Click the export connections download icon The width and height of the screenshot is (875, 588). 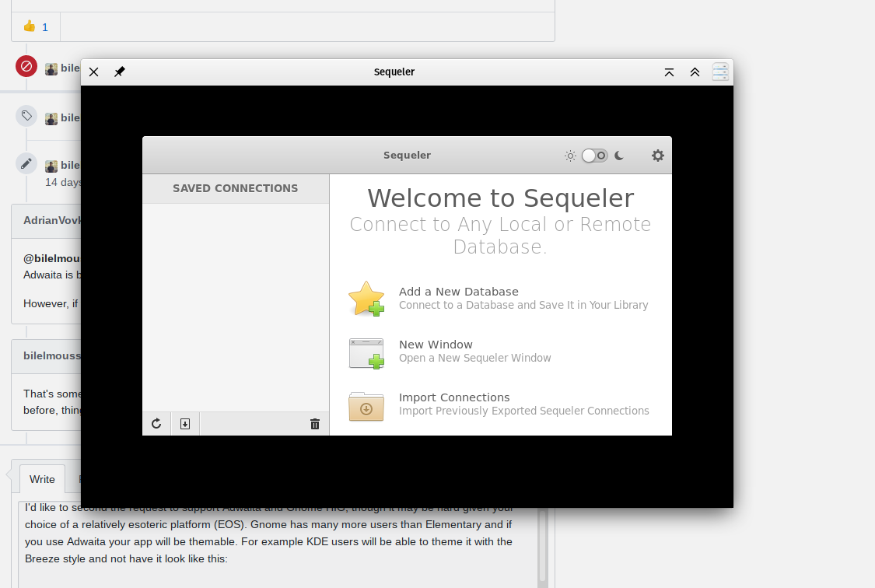185,424
